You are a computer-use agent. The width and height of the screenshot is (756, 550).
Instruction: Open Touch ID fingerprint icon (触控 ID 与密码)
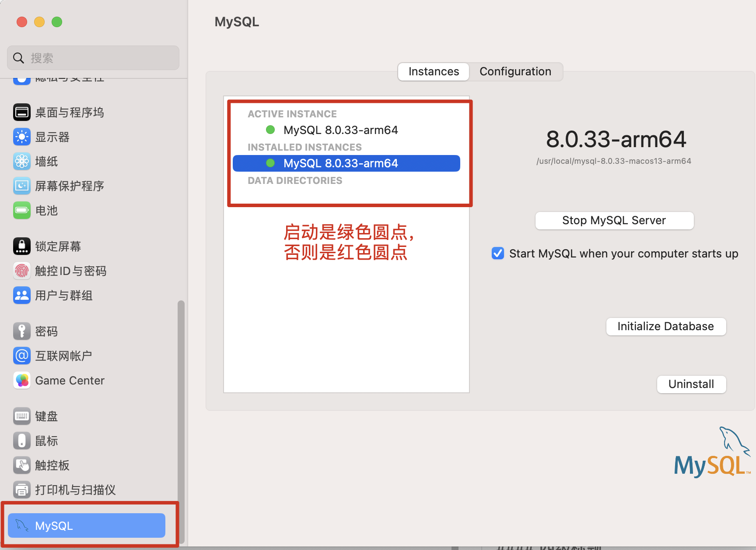coord(22,271)
